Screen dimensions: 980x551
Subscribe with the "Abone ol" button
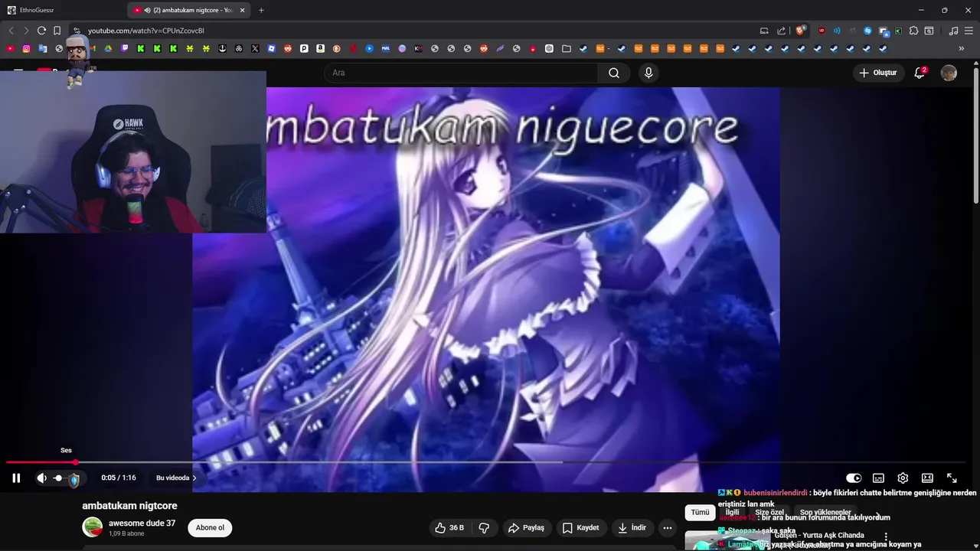point(210,527)
